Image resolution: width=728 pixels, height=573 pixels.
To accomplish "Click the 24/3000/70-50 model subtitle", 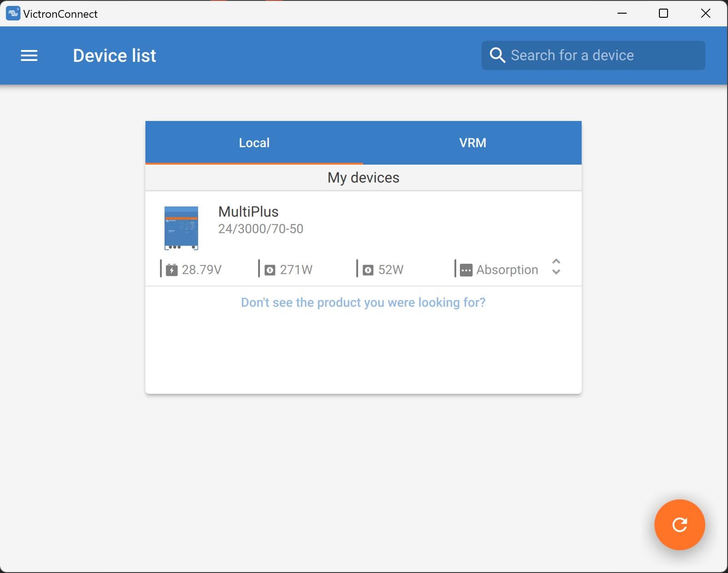I will click(260, 229).
